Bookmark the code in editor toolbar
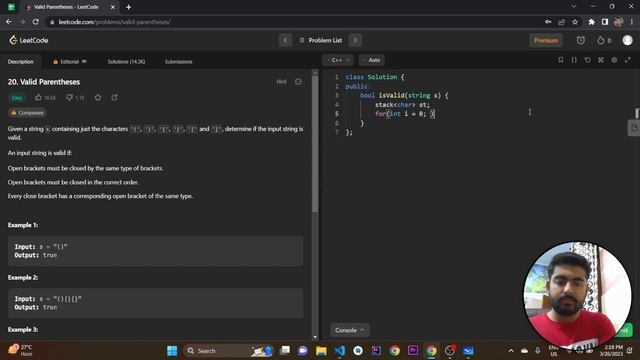This screenshot has height=360, width=640. 561,60
